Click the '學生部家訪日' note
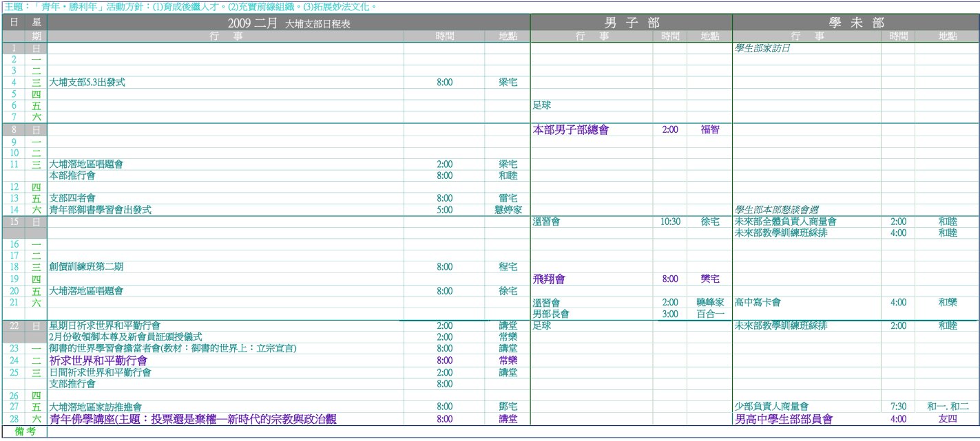 pyautogui.click(x=764, y=49)
